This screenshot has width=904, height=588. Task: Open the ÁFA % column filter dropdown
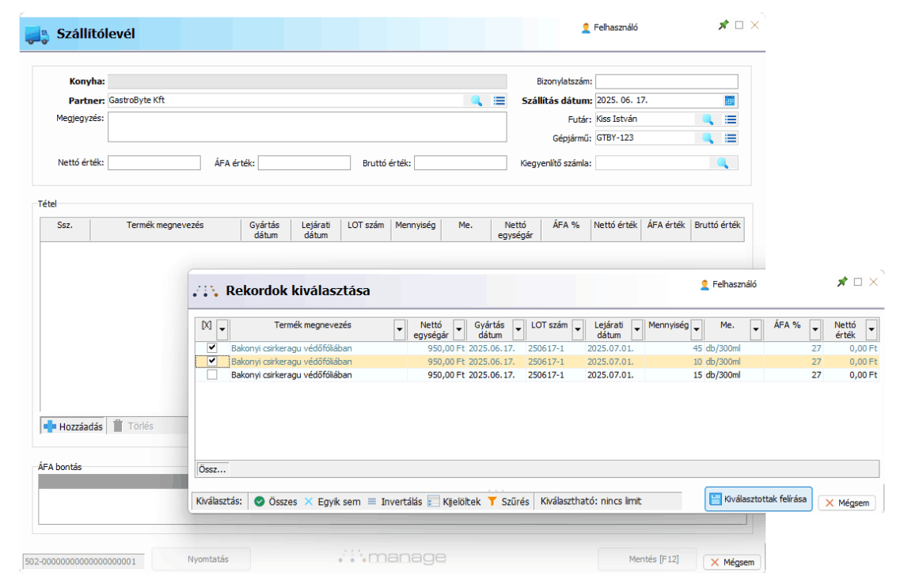click(815, 329)
